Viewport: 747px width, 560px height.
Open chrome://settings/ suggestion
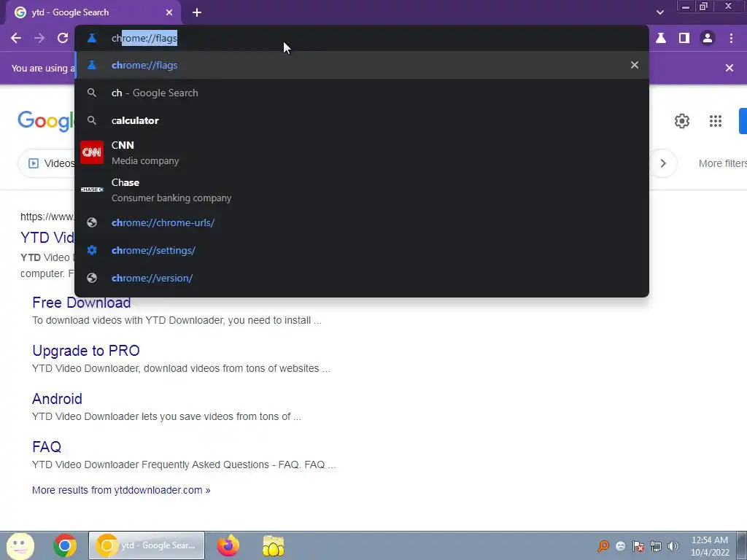pyautogui.click(x=362, y=250)
